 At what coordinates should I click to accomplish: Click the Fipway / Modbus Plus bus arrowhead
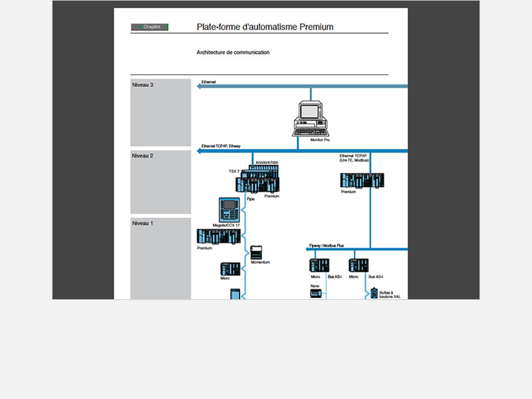click(307, 249)
